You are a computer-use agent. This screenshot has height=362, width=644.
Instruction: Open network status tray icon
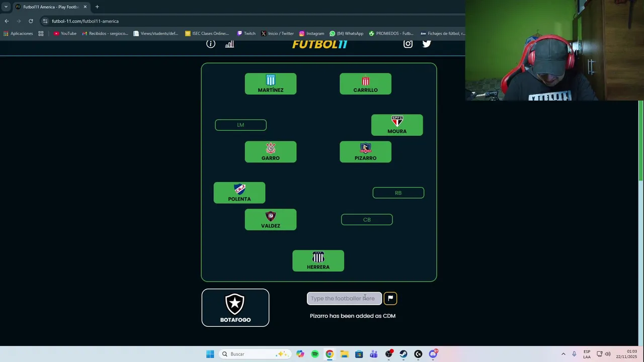600,354
